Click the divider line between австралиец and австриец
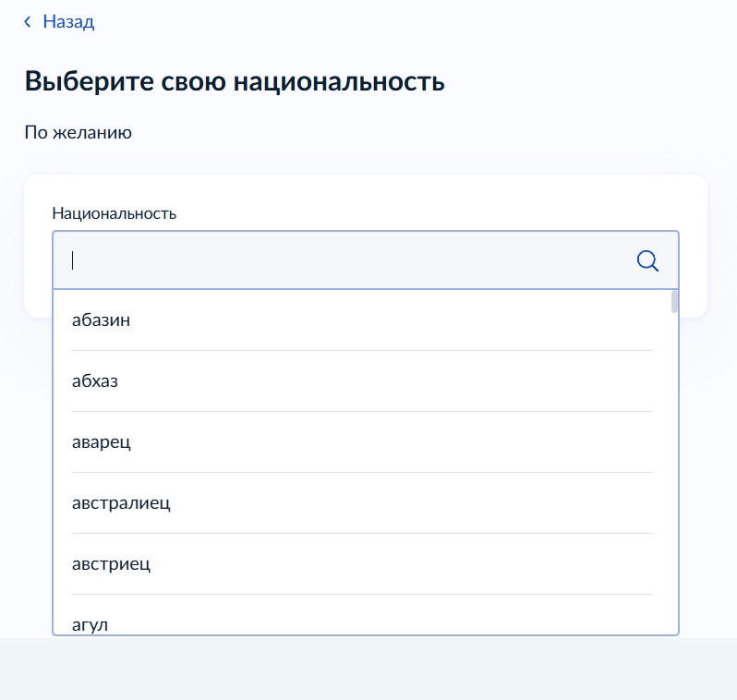 coord(362,533)
